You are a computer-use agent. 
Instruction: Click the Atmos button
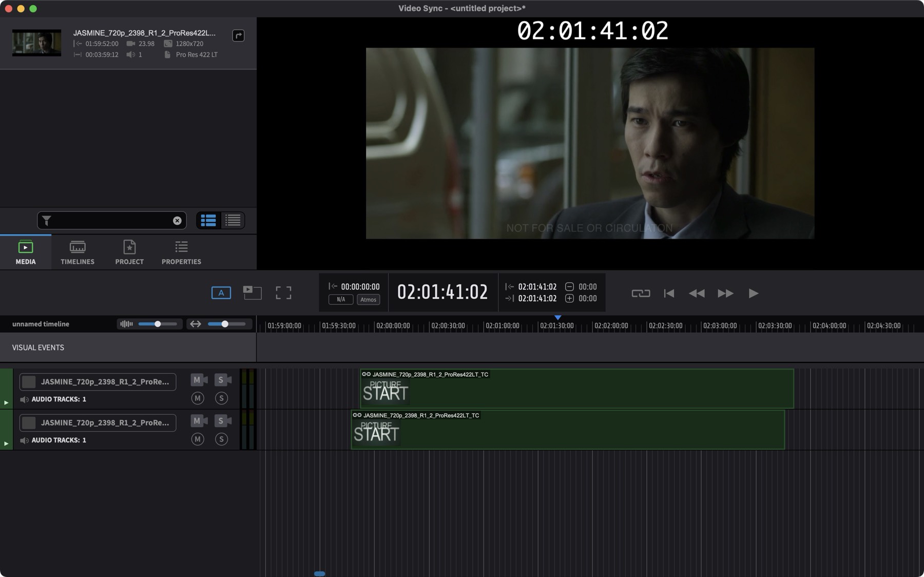(368, 299)
